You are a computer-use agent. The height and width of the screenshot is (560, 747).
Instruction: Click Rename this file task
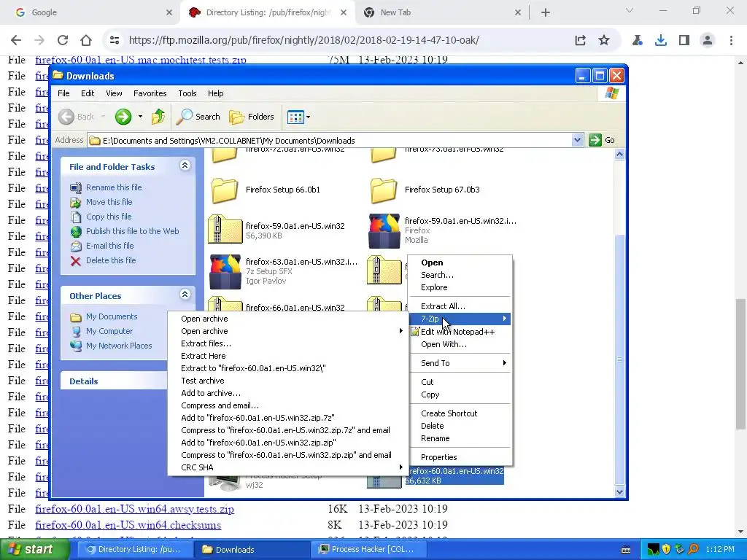click(x=114, y=187)
